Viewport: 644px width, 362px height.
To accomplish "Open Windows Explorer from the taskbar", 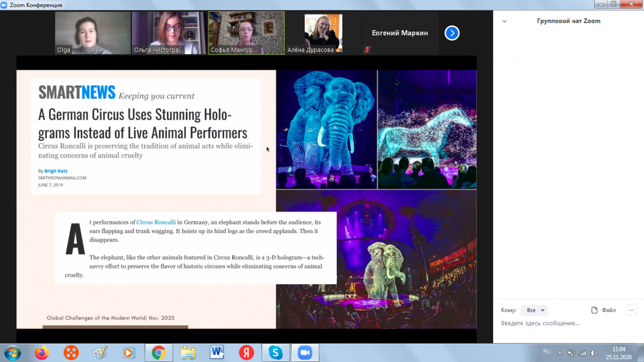I will (x=188, y=352).
